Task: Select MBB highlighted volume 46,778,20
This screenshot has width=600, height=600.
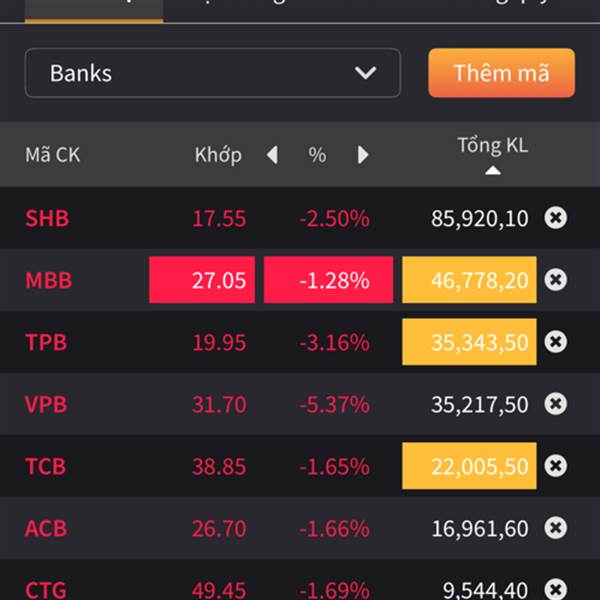Action: (469, 280)
